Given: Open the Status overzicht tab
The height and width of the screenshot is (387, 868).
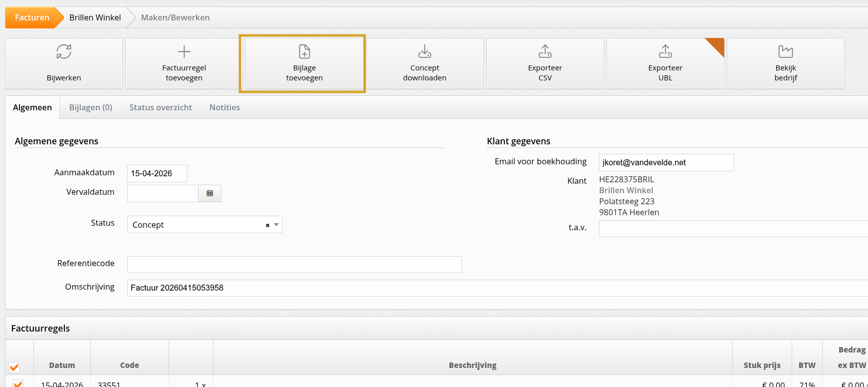Looking at the screenshot, I should coord(161,107).
